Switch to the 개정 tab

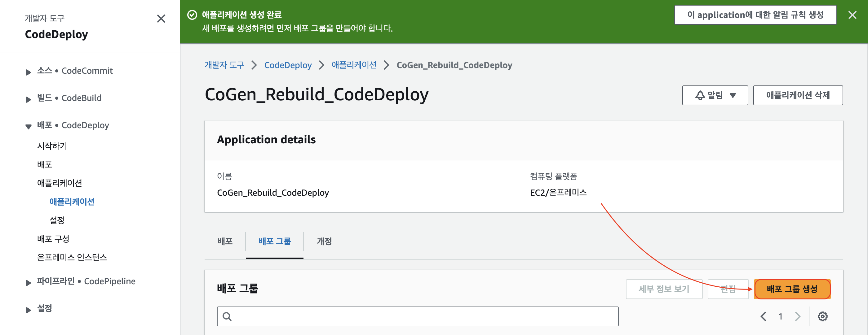[324, 241]
